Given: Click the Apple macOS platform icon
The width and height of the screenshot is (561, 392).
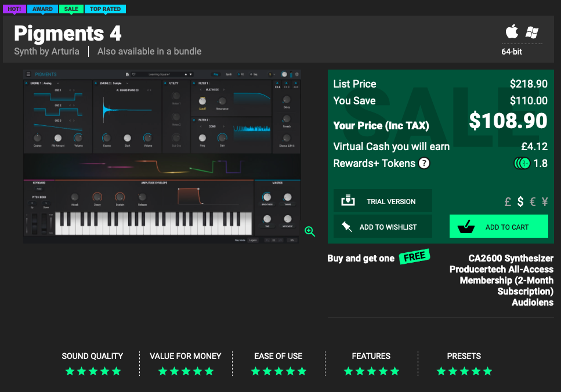Looking at the screenshot, I should coord(512,31).
